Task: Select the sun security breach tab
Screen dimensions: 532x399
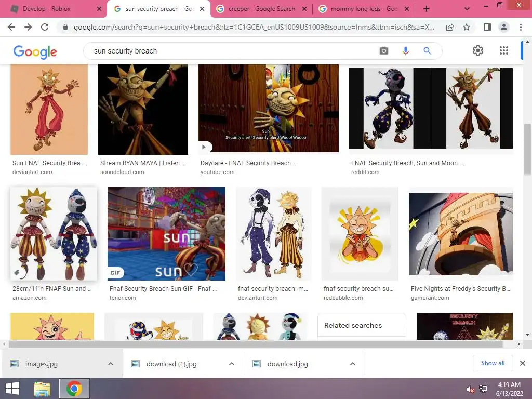Action: coord(159,9)
